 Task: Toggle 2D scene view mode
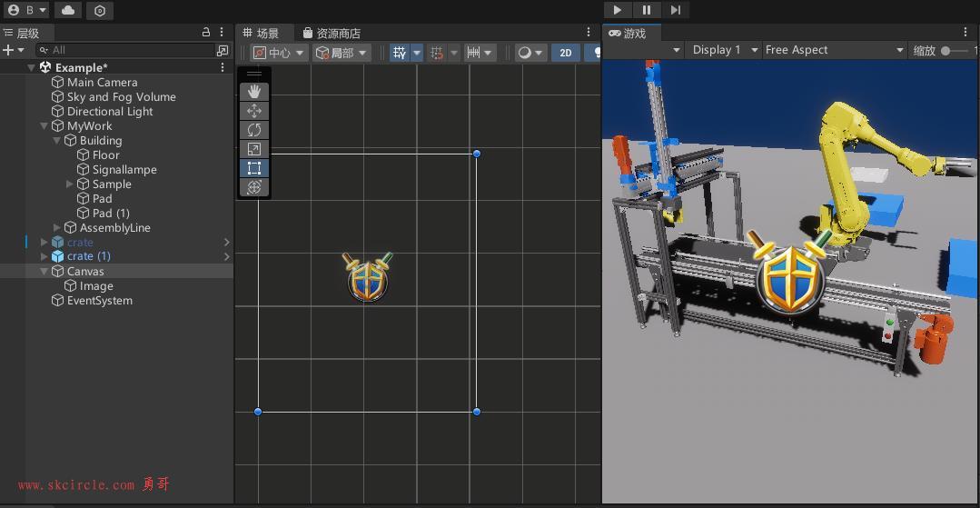tap(566, 54)
